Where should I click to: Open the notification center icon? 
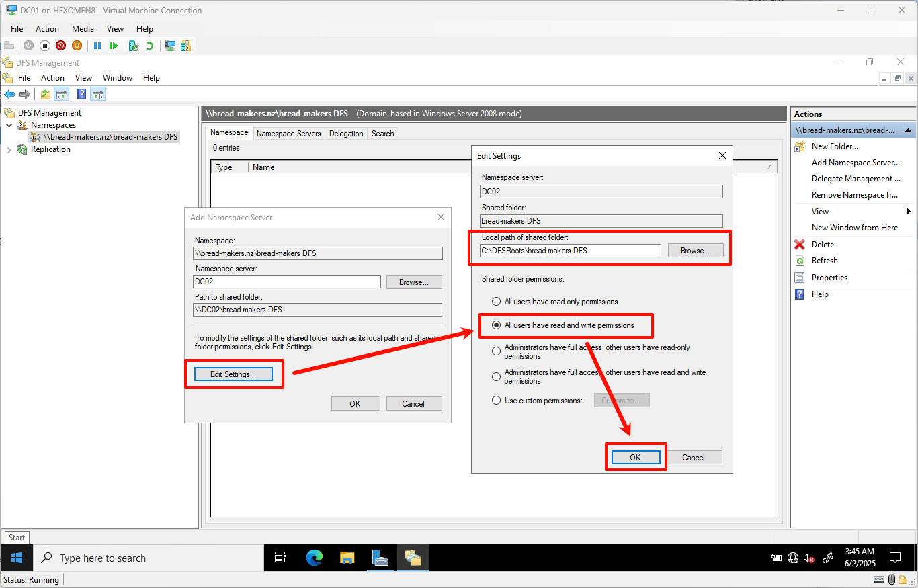pyautogui.click(x=895, y=558)
